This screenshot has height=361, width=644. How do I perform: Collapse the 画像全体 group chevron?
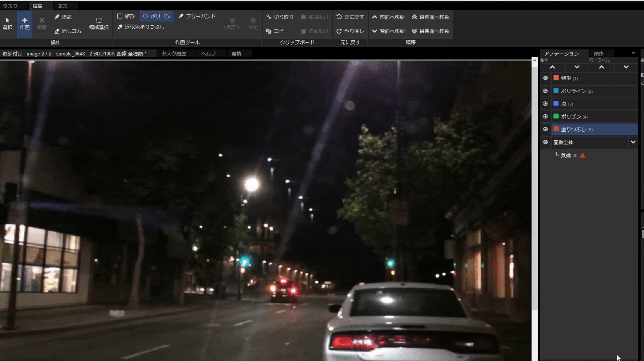coord(633,142)
